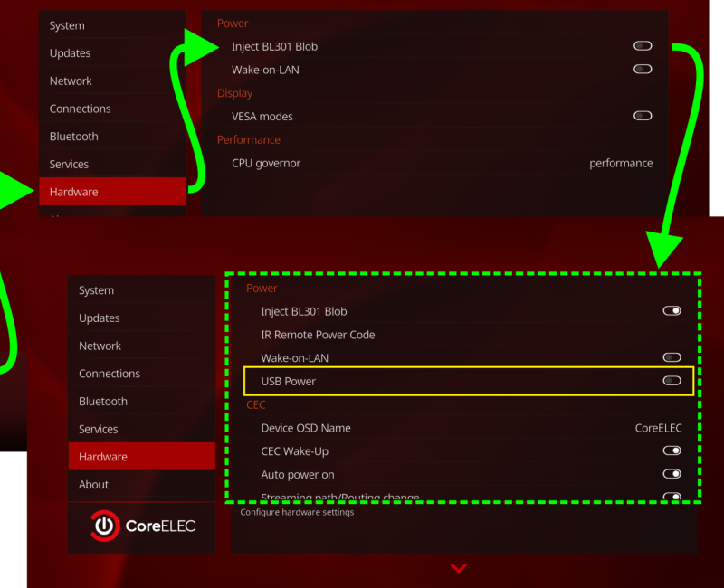Open the About section
This screenshot has height=588, width=724.
[142, 484]
